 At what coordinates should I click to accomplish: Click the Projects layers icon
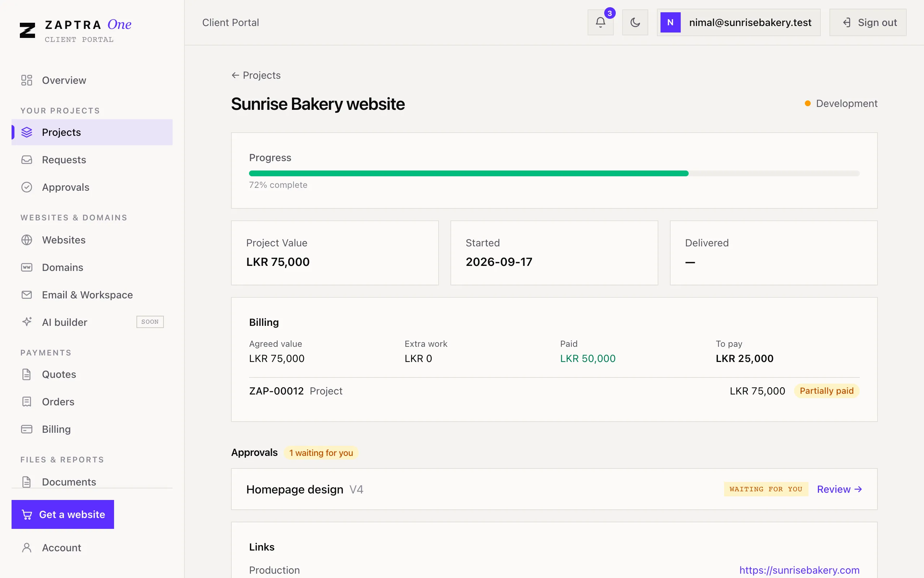(27, 132)
